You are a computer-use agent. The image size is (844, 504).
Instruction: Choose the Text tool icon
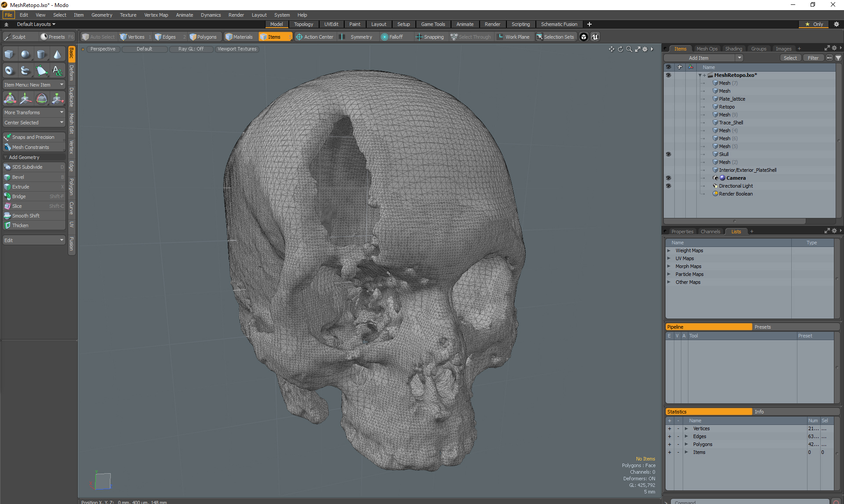57,70
